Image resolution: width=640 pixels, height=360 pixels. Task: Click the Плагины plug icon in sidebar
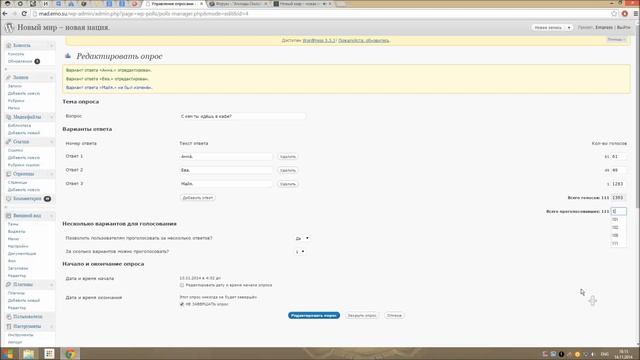[x=9, y=284]
